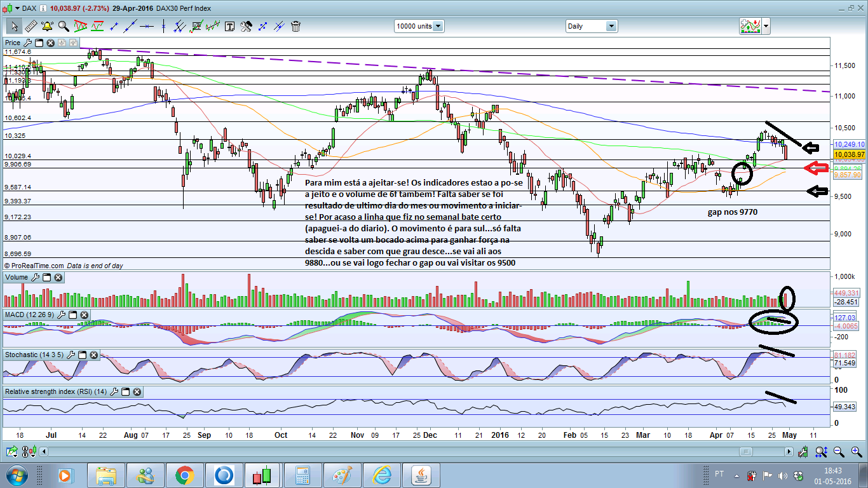Image resolution: width=868 pixels, height=488 pixels.
Task: Click the candlestick chart style icon
Action: [x=8, y=8]
